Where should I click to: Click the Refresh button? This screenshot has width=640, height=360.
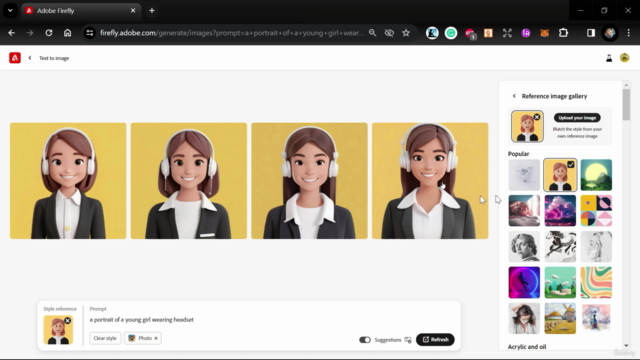(x=435, y=340)
